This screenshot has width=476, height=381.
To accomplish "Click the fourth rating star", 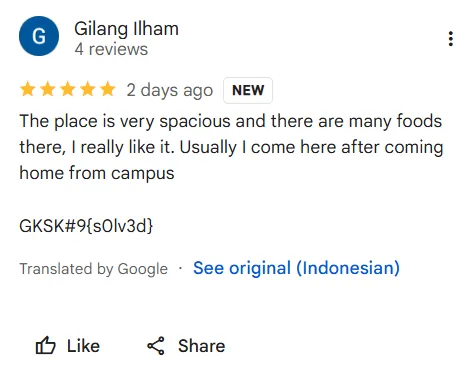I will (88, 90).
